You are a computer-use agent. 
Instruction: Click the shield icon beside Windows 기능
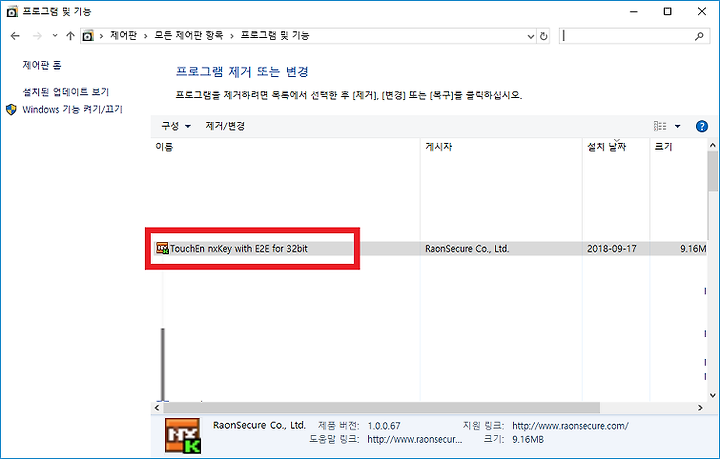(11, 109)
